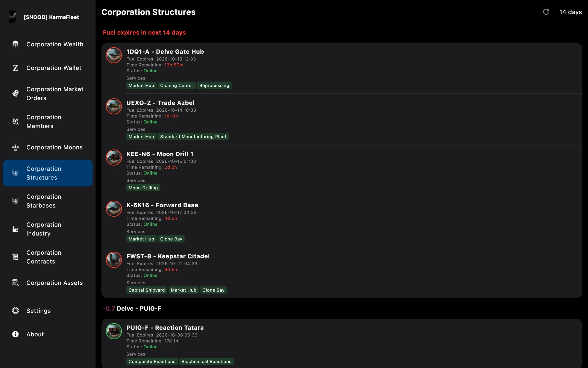This screenshot has width=588, height=368.
Task: Open the About page
Action: click(x=48, y=334)
